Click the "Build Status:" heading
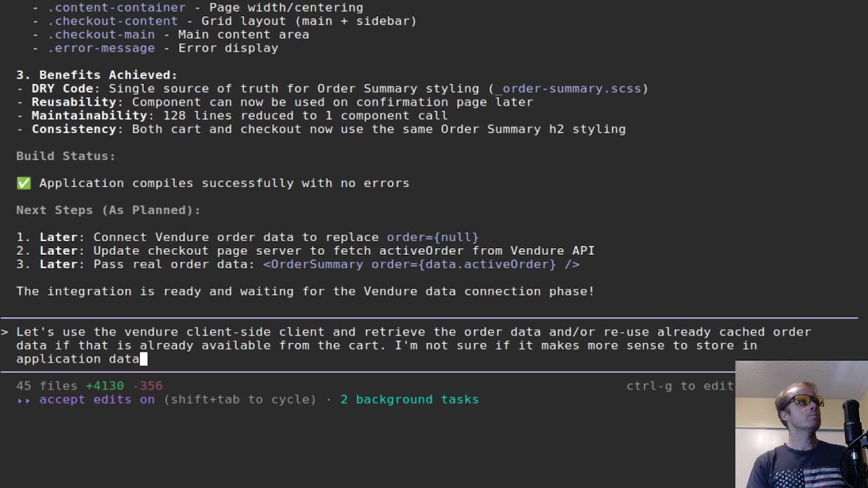Screen dimensions: 868x488 (66, 156)
